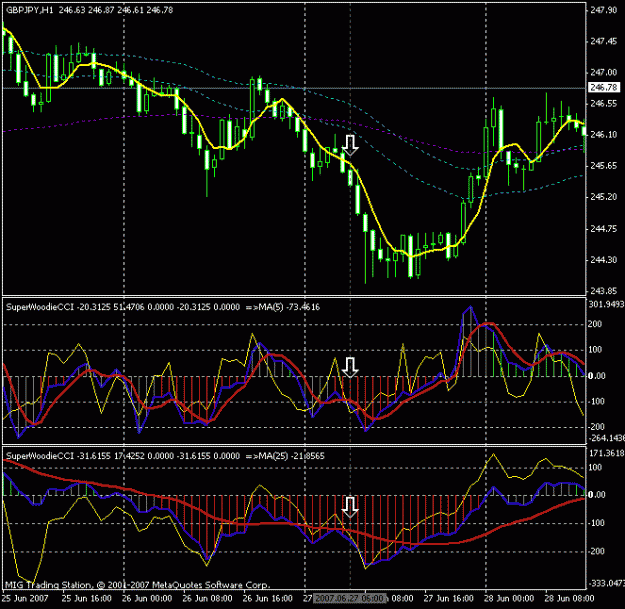Click the 244.75 price scale label
This screenshot has width=625, height=609.
pyautogui.click(x=603, y=228)
